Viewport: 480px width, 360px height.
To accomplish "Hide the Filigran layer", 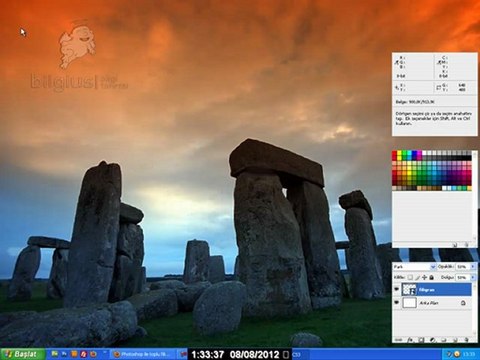I will (x=396, y=289).
